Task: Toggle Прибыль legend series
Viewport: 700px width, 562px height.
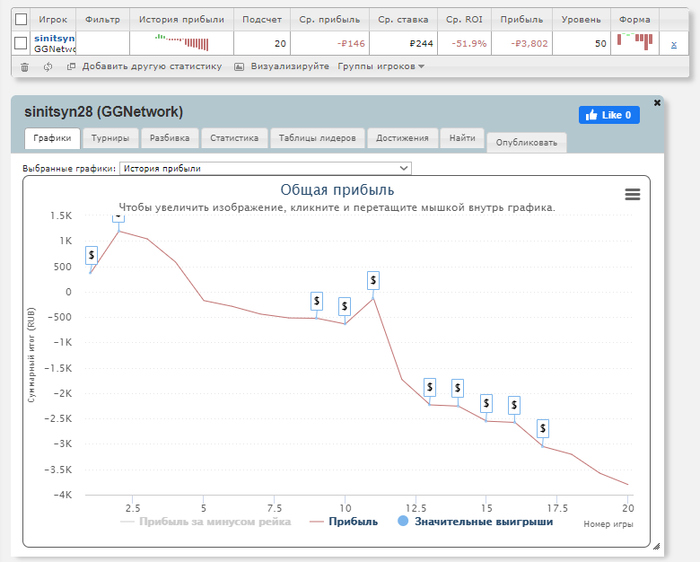Action: tap(344, 521)
